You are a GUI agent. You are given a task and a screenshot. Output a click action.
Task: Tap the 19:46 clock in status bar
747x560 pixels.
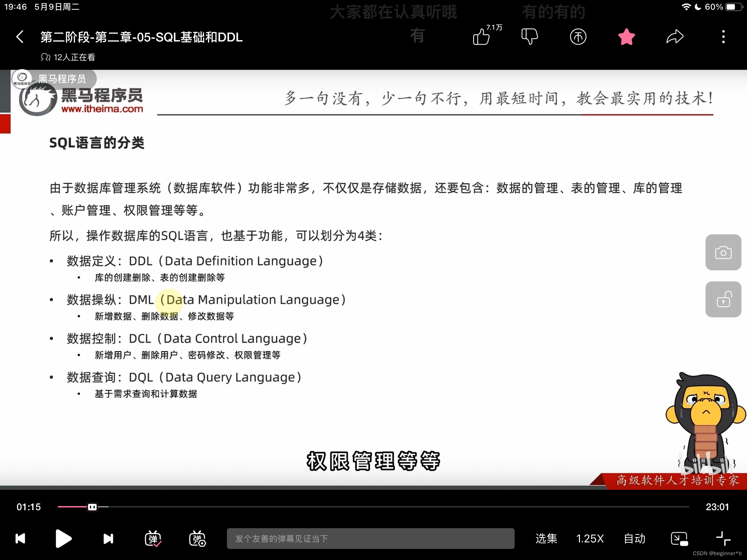click(16, 7)
